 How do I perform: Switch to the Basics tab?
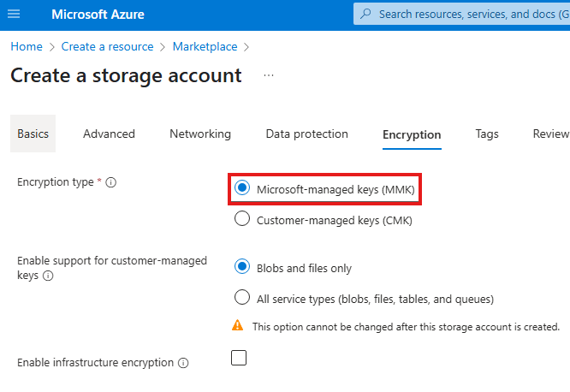[x=33, y=134]
